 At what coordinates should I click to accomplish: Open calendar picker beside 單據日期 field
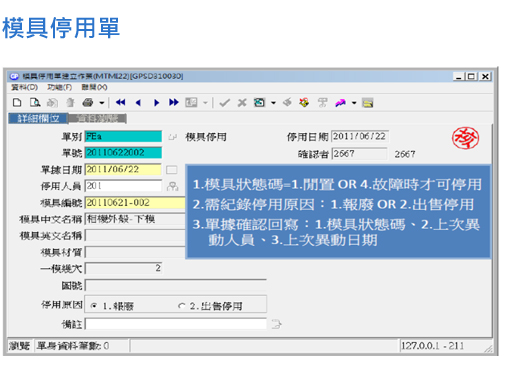[172, 170]
